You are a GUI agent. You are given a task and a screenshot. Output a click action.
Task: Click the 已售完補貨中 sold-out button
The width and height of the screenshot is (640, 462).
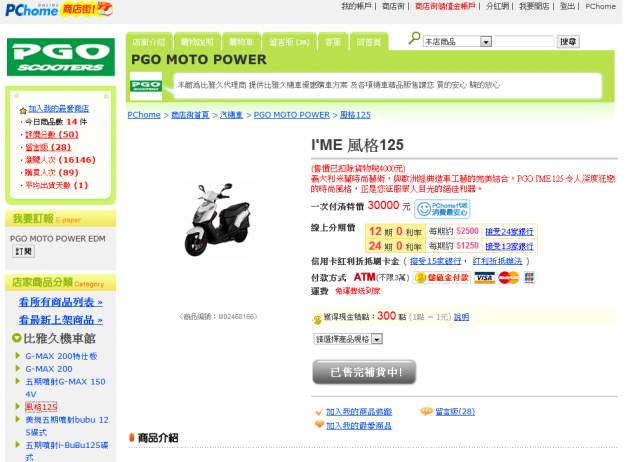[x=364, y=372]
